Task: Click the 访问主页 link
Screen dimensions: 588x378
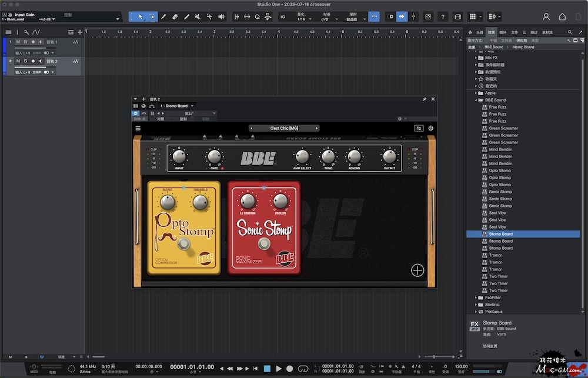Action: [x=490, y=346]
